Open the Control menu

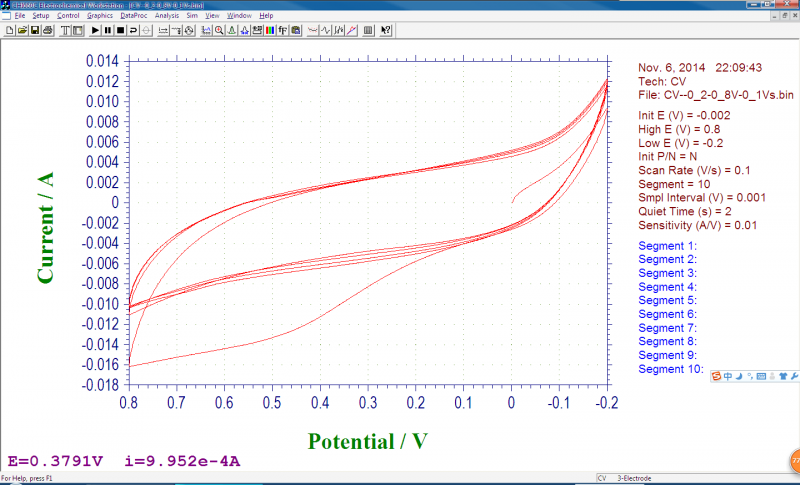tap(68, 16)
